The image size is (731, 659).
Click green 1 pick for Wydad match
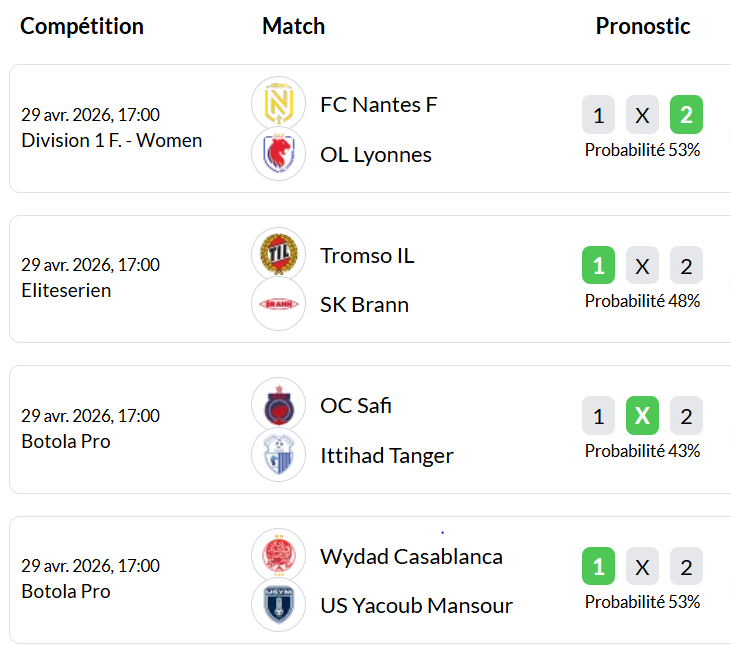(598, 567)
